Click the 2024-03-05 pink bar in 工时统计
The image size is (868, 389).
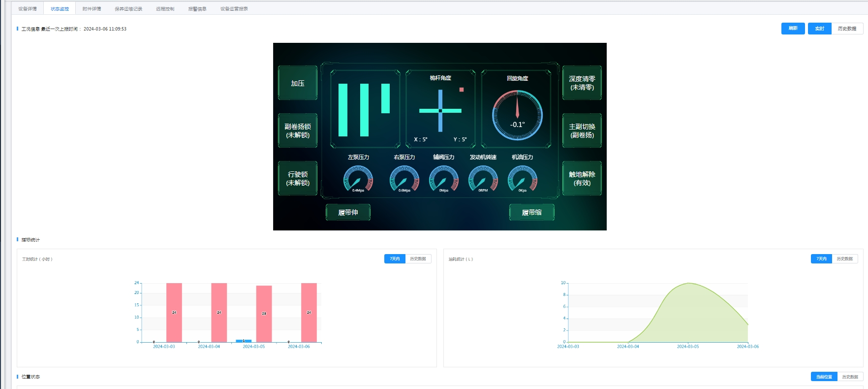click(x=264, y=313)
